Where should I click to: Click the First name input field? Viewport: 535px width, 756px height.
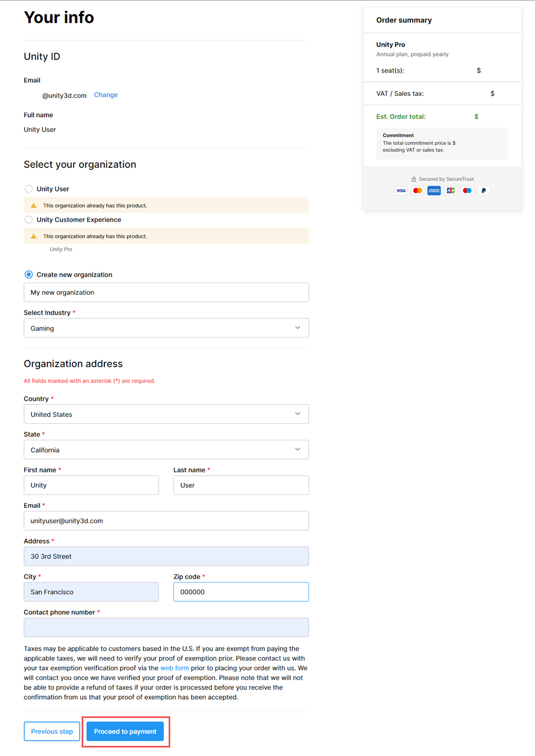tap(91, 485)
